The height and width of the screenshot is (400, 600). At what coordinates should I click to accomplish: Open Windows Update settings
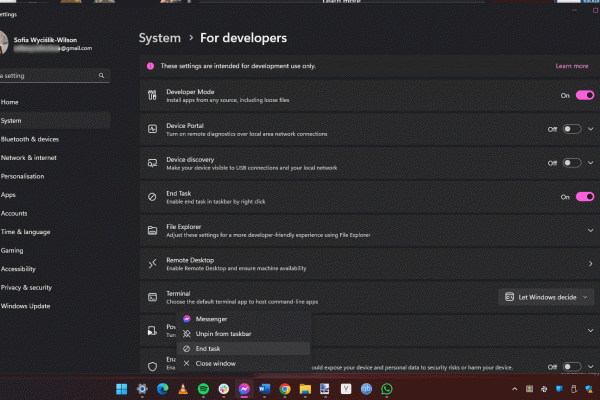coord(55,306)
